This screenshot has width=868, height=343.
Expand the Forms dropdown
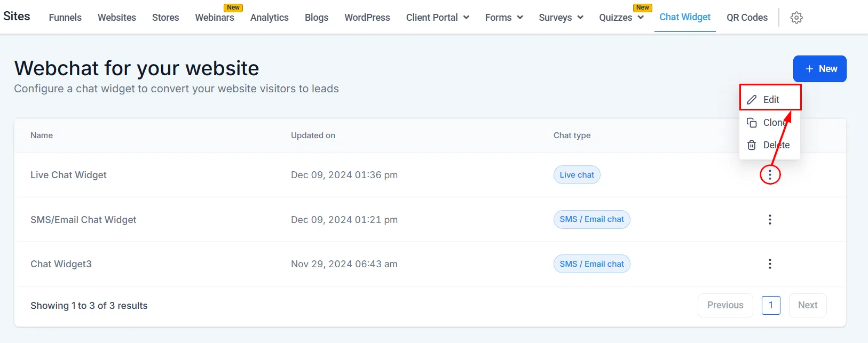pos(520,18)
